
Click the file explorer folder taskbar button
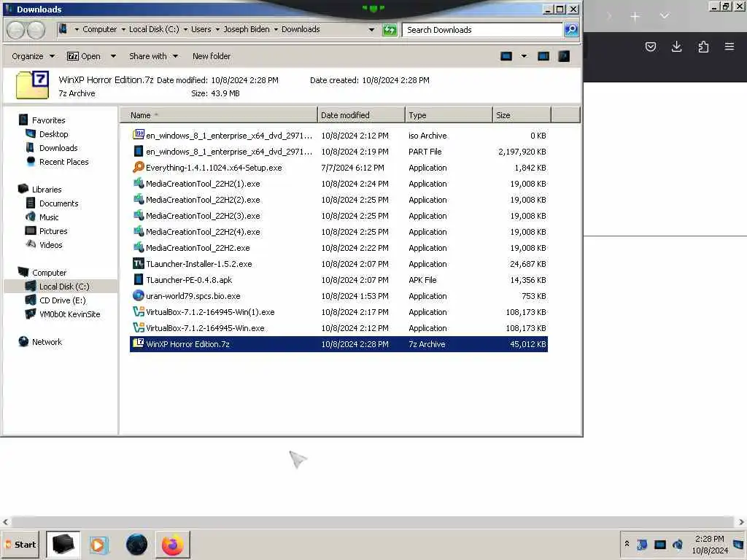coord(63,544)
